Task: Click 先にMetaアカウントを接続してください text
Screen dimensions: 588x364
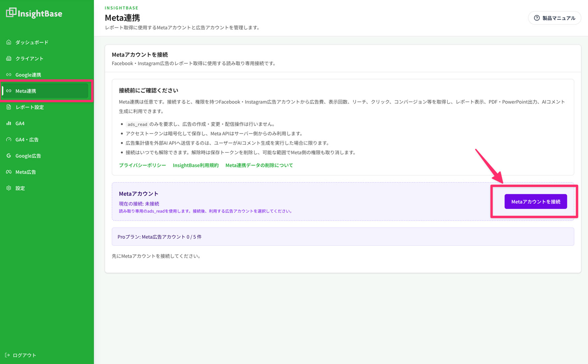Action: point(157,256)
